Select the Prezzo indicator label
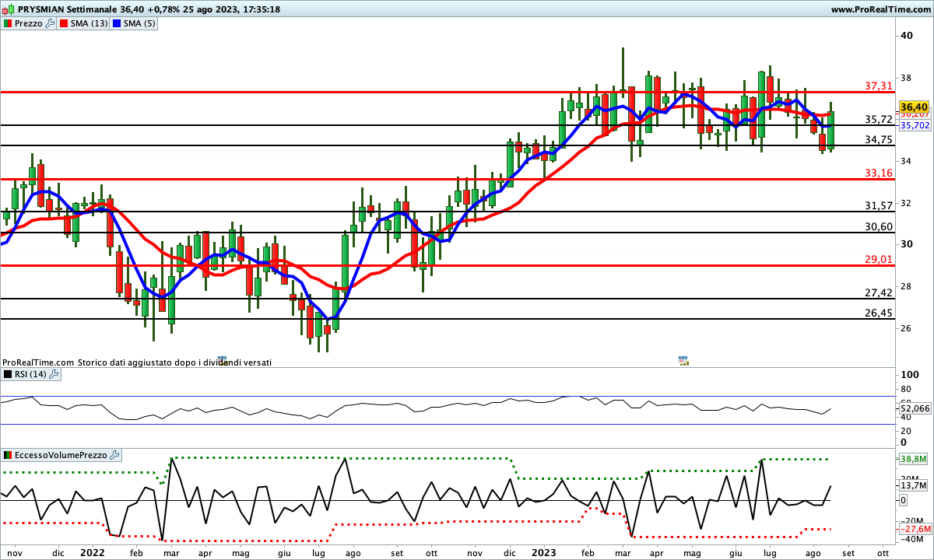The image size is (934, 560). [x=29, y=23]
